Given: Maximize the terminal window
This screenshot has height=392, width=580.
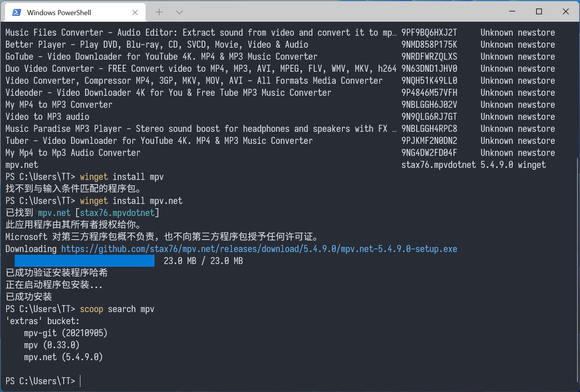Looking at the screenshot, I should [539, 12].
